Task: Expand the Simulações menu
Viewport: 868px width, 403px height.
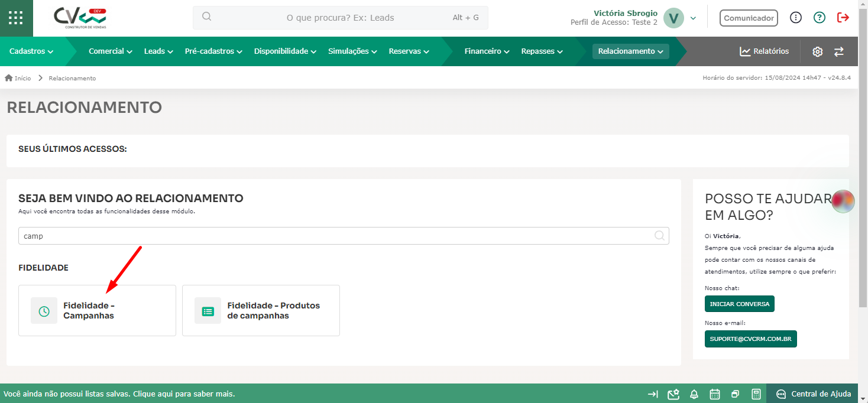Action: coord(352,51)
